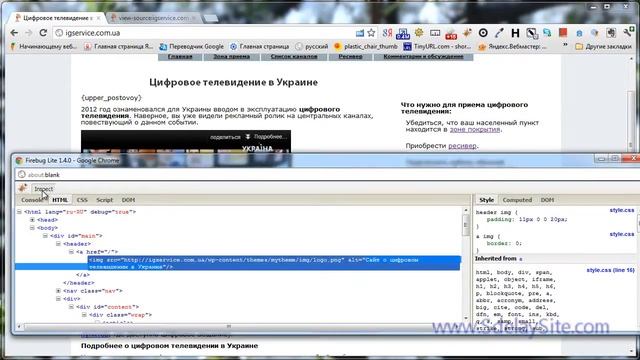Click the 'Главная' navigation link on page
The height and width of the screenshot is (360, 640).
pos(180,56)
